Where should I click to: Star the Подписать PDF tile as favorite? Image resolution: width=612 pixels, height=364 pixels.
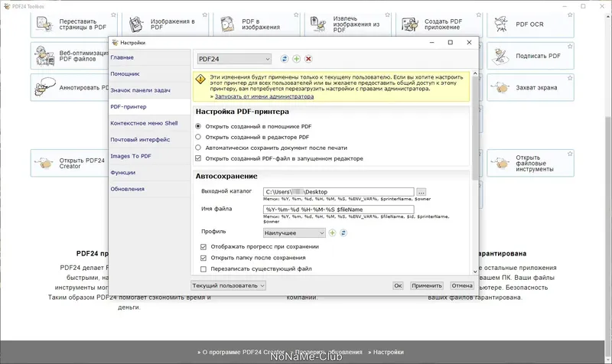click(570, 47)
